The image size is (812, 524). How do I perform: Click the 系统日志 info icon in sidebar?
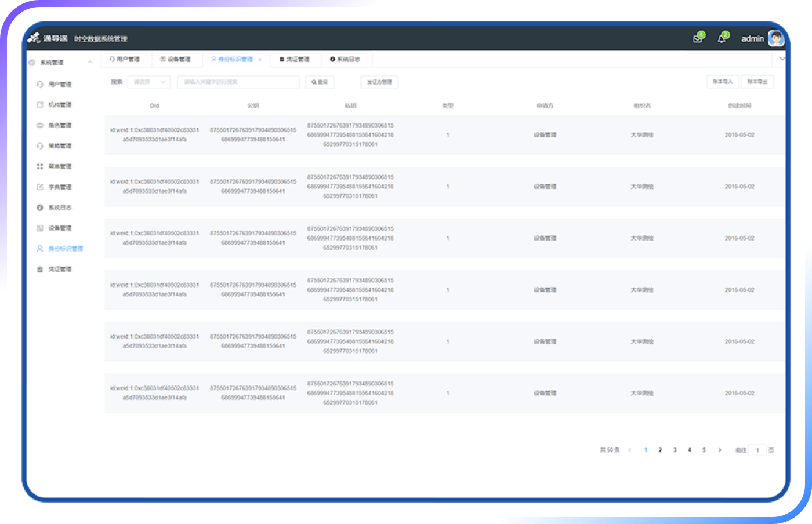(x=40, y=208)
